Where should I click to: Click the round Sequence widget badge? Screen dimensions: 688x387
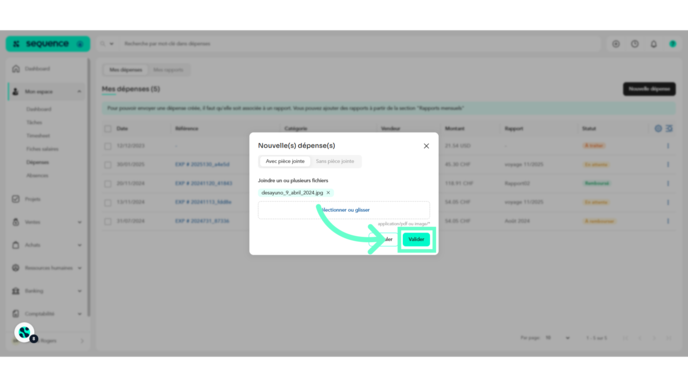[24, 332]
